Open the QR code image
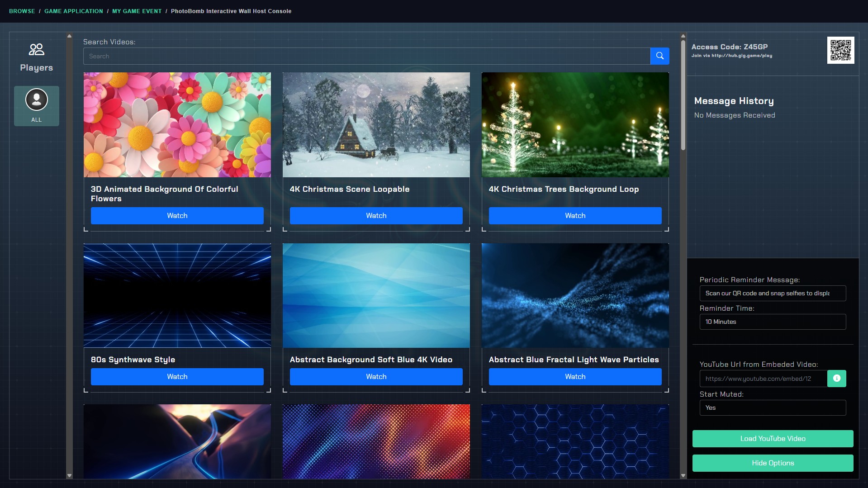This screenshot has width=868, height=488. tap(840, 50)
